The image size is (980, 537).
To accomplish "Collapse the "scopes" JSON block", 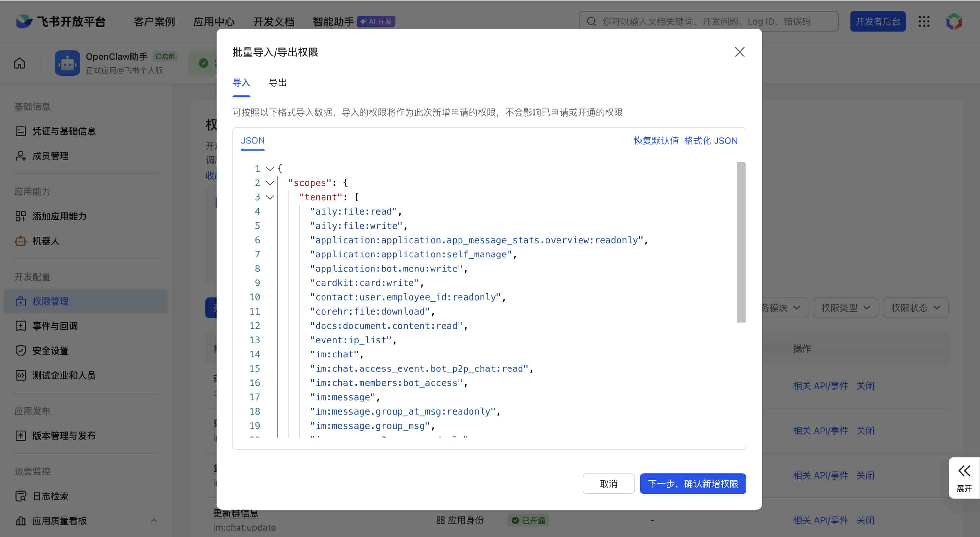I will (x=270, y=183).
